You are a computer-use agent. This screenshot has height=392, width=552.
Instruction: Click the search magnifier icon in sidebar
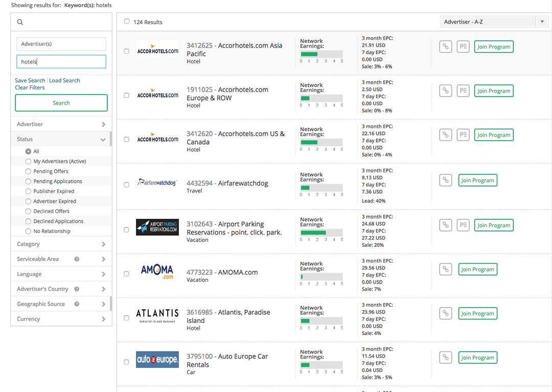click(x=20, y=22)
